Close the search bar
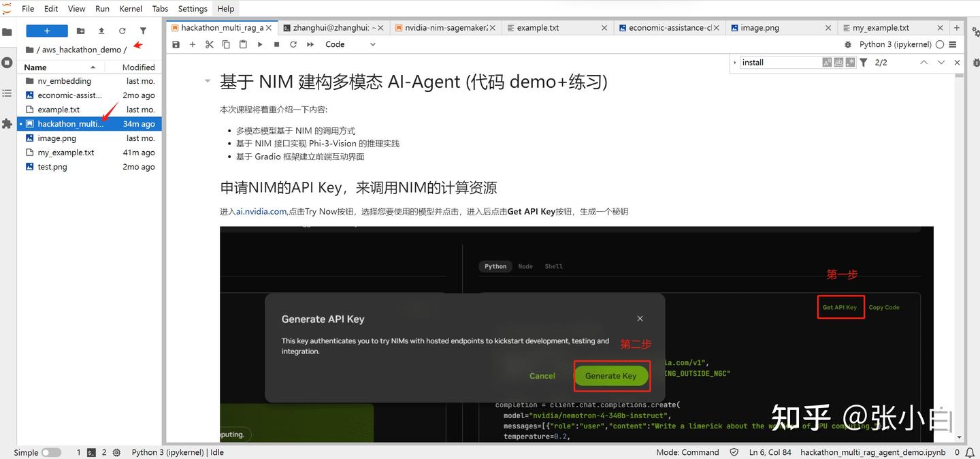 click(x=957, y=62)
